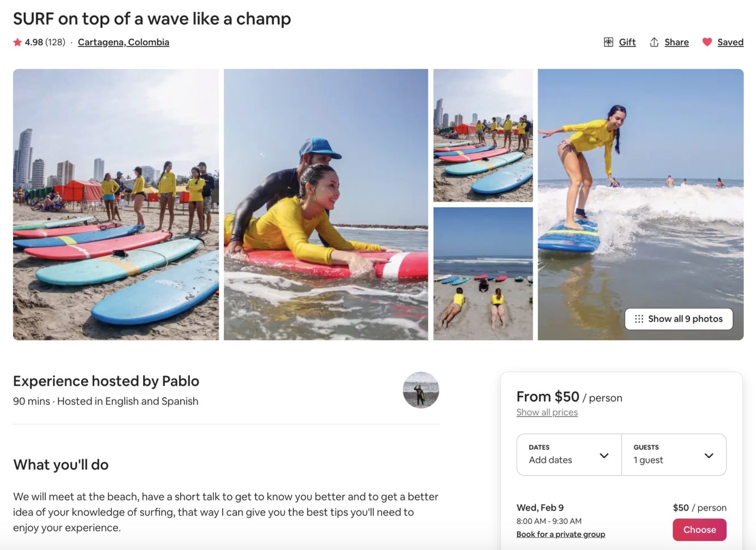Open reviews via the 4.98 (128) rating
The height and width of the screenshot is (550, 756).
44,42
